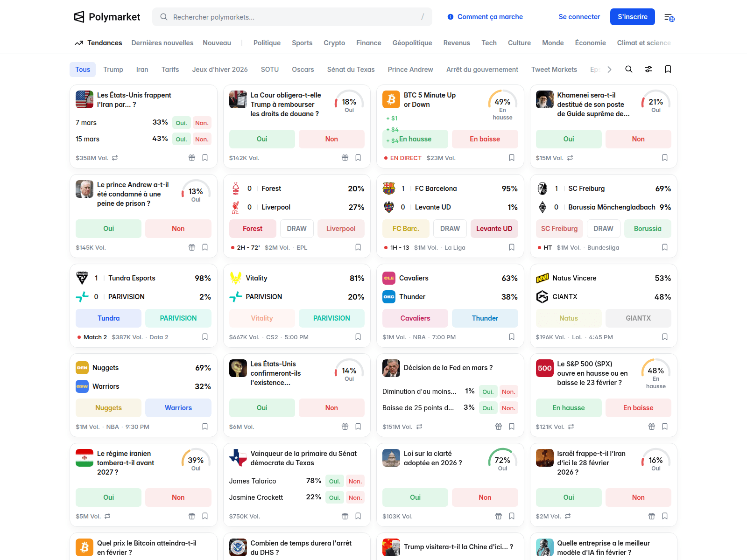This screenshot has width=747, height=560.
Task: Click the info icon beside Comment ça marche
Action: pyautogui.click(x=451, y=17)
